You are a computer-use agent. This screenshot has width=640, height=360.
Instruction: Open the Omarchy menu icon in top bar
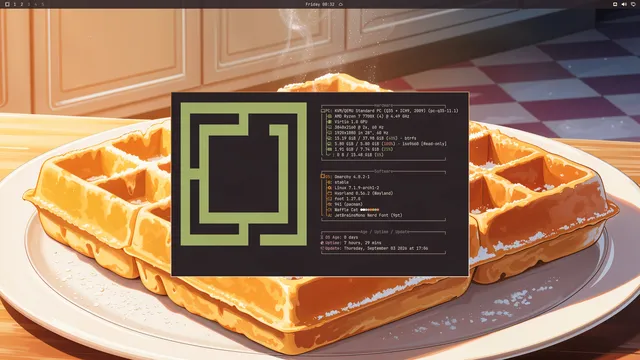click(7, 4)
